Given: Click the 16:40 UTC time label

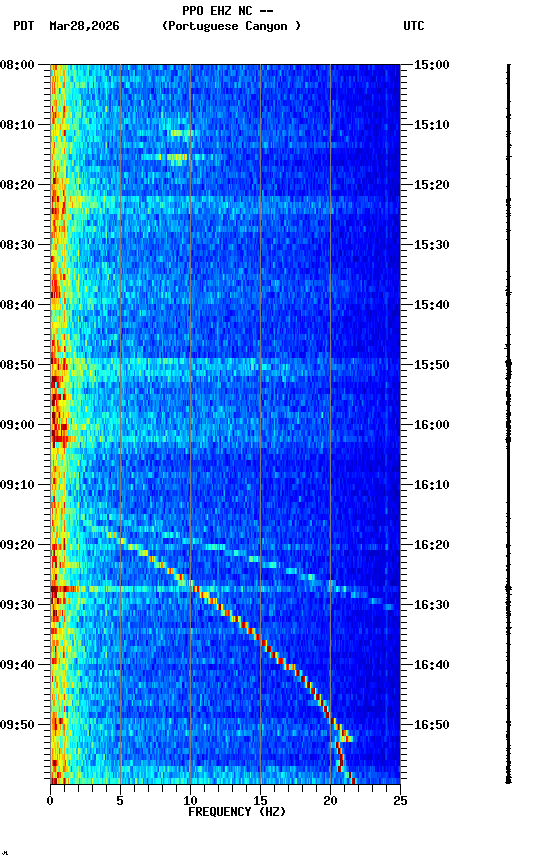Looking at the screenshot, I should tap(432, 665).
